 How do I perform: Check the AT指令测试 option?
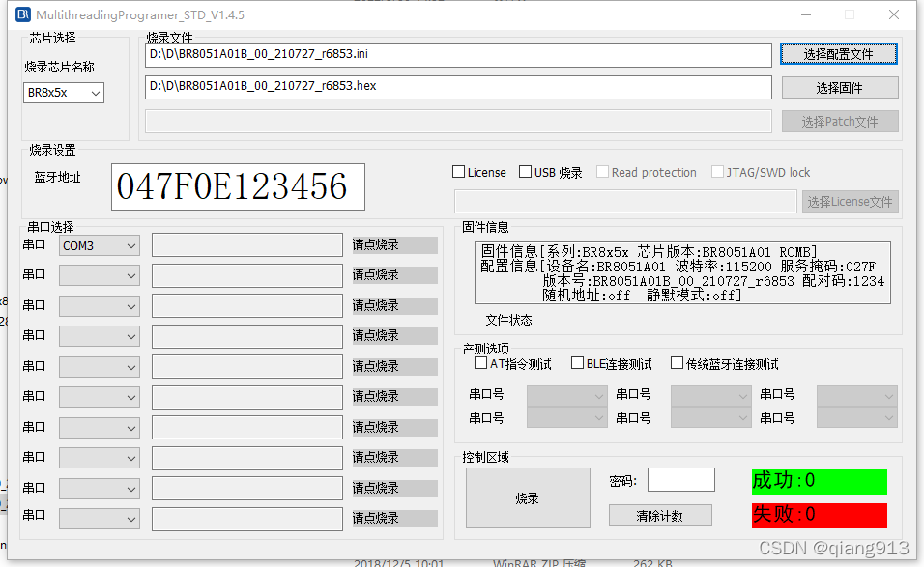pyautogui.click(x=481, y=362)
